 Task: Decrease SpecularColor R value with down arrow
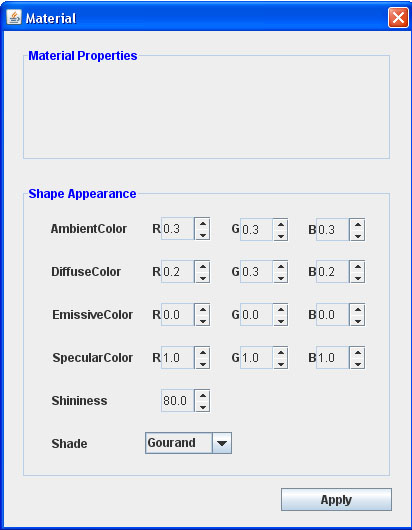pos(202,363)
